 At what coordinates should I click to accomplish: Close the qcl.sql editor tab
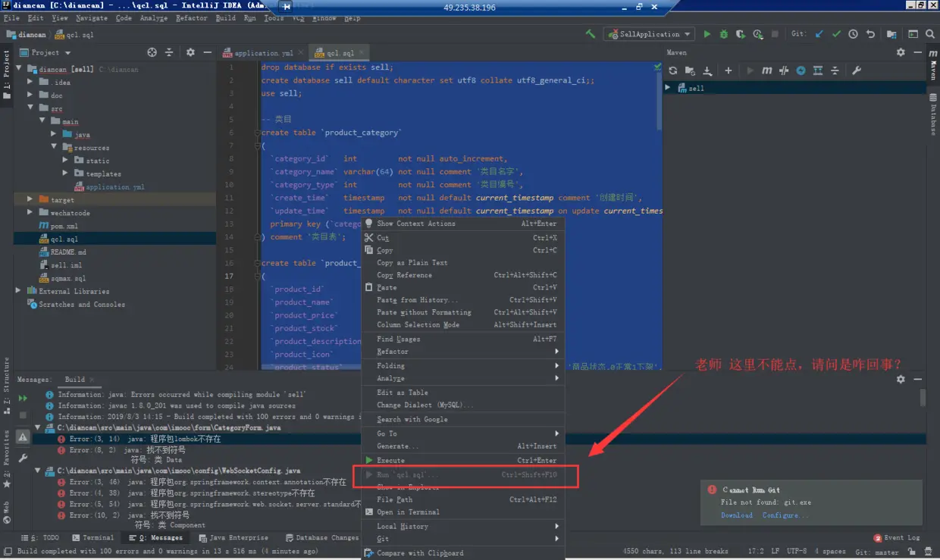pos(362,53)
